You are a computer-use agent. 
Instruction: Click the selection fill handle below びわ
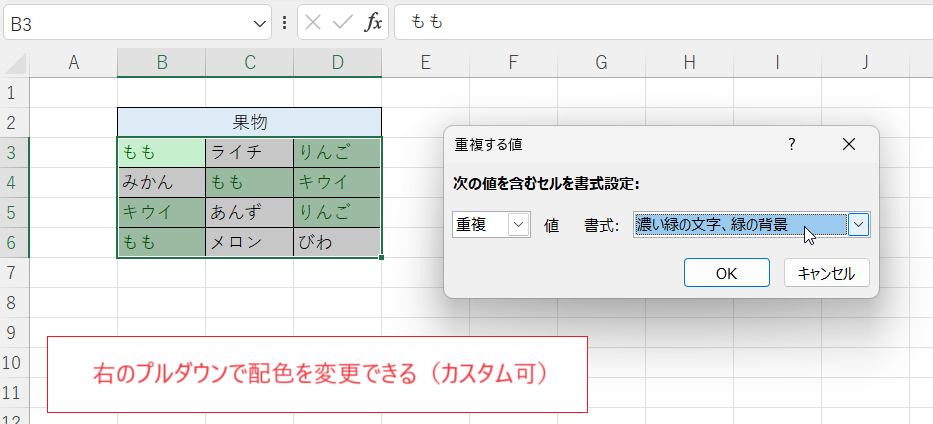point(381,257)
